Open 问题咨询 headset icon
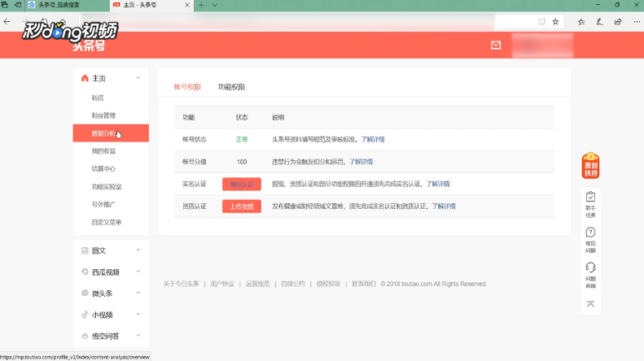This screenshot has height=361, width=644. pyautogui.click(x=590, y=267)
